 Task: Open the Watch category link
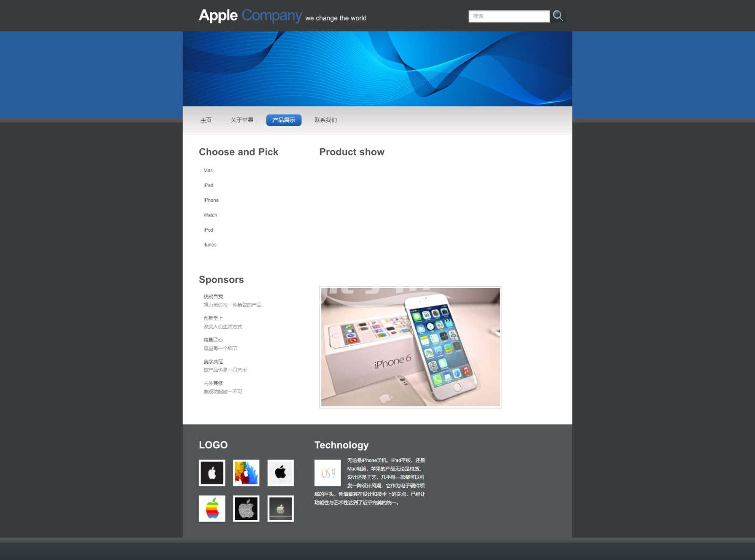(210, 215)
